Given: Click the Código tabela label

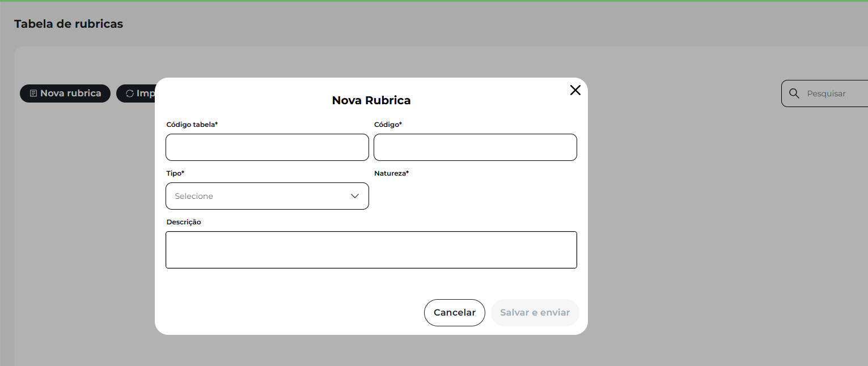Looking at the screenshot, I should (192, 124).
